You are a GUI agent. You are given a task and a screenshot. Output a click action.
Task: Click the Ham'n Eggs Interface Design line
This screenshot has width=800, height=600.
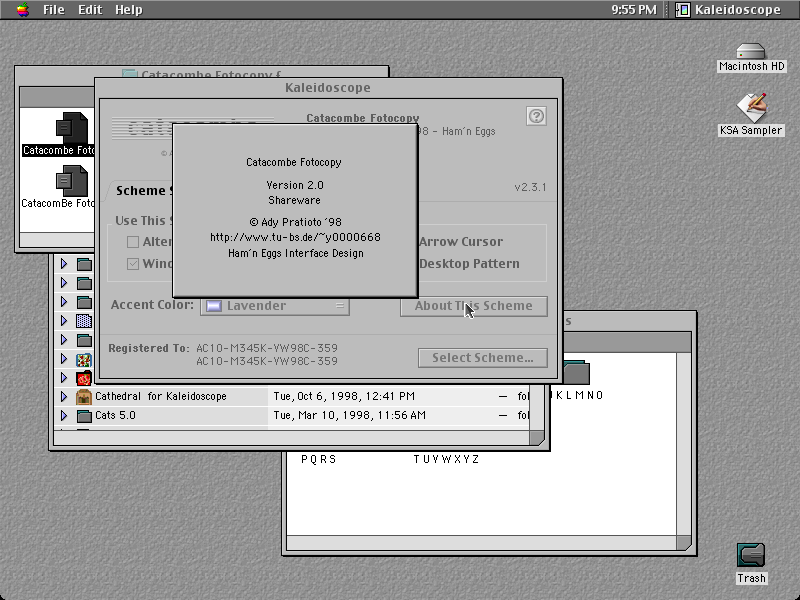(295, 253)
